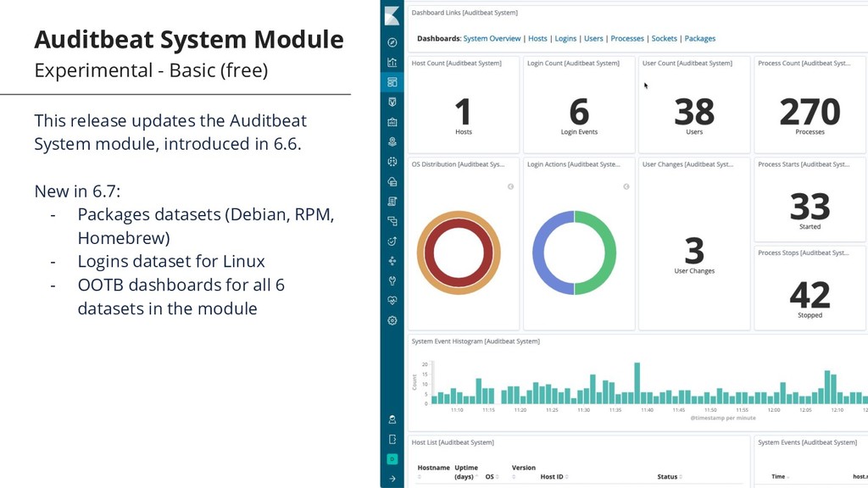Expand sidebar with the bottom arrow icon
The width and height of the screenshot is (868, 488).
coord(392,479)
